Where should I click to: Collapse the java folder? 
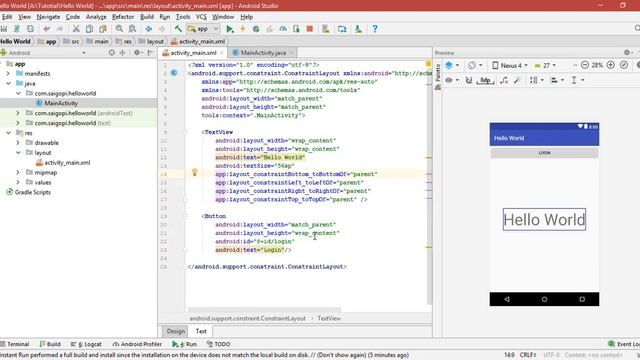coord(8,83)
